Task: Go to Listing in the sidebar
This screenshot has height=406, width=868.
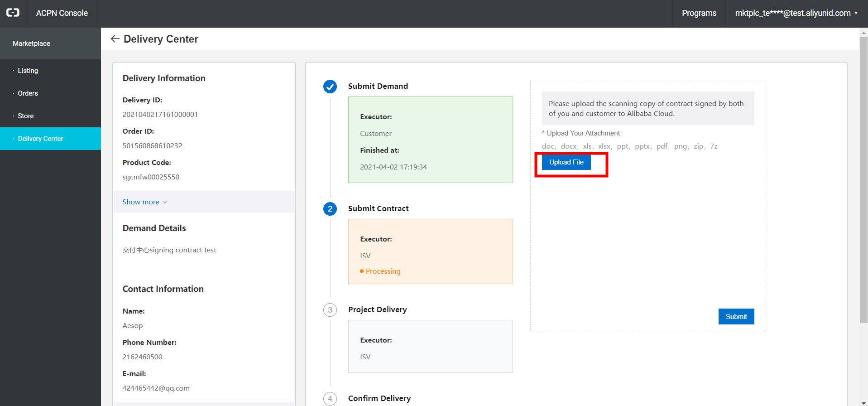Action: pyautogui.click(x=28, y=71)
